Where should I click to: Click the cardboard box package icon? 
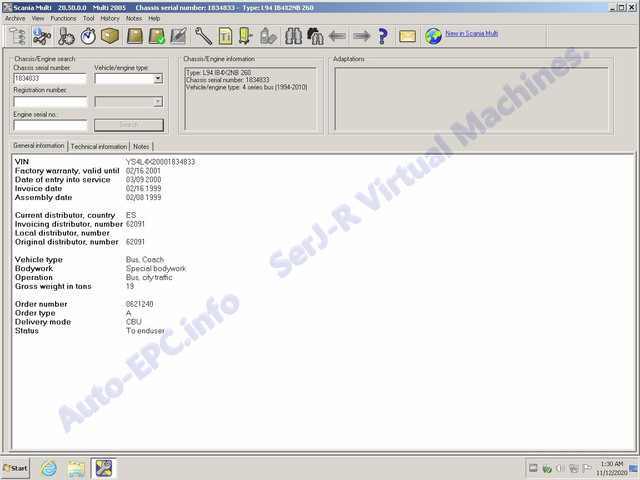tap(110, 36)
